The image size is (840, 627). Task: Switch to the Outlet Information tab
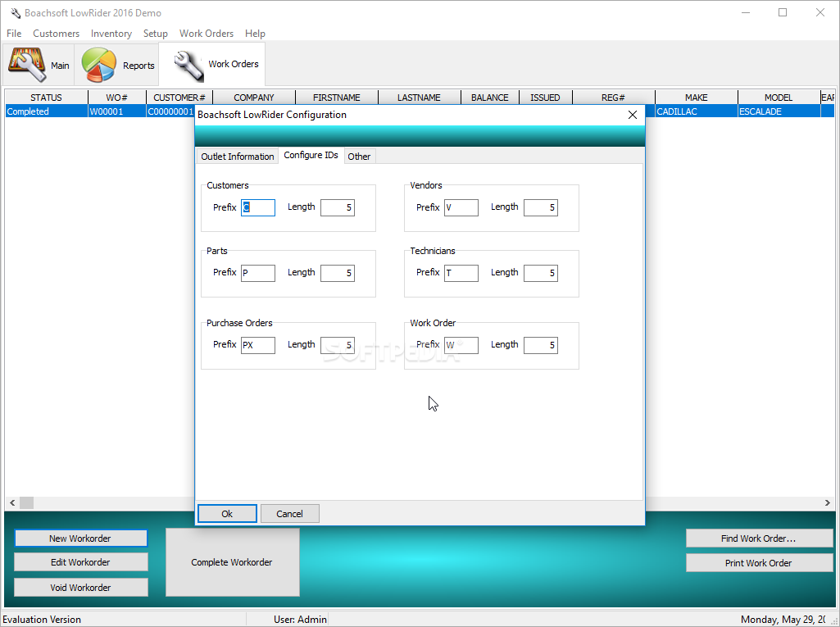238,157
